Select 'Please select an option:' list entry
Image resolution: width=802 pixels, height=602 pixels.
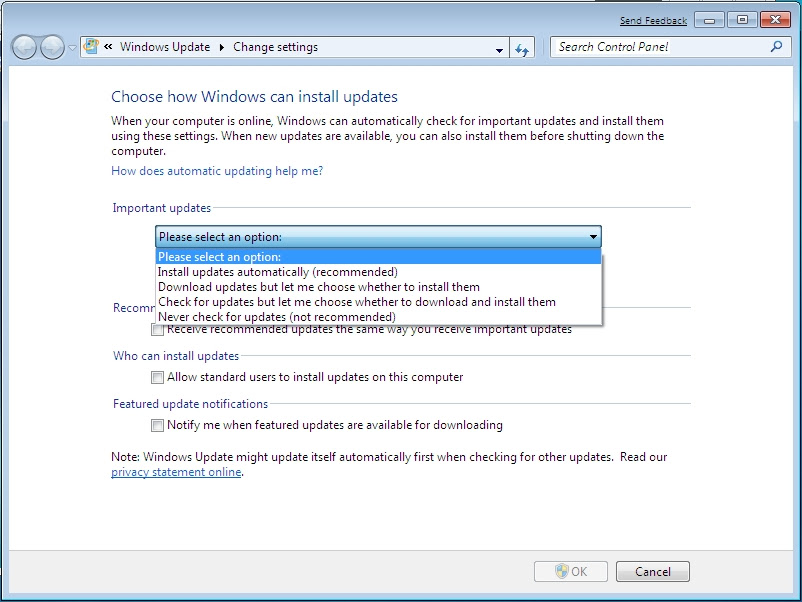378,257
